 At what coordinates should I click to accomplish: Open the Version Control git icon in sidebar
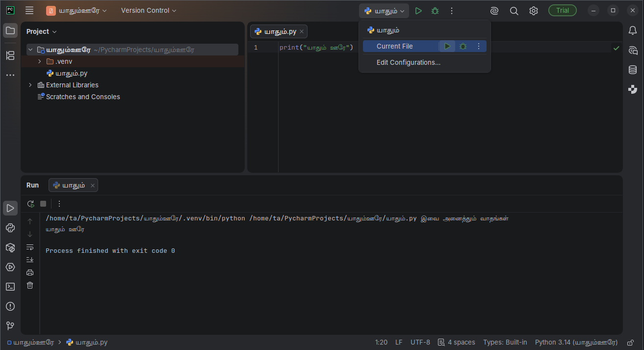tap(10, 326)
